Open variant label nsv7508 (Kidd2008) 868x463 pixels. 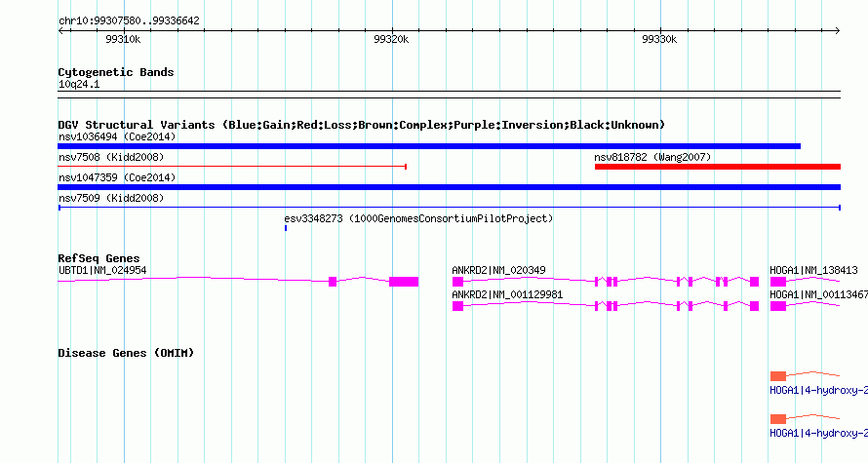pyautogui.click(x=111, y=157)
